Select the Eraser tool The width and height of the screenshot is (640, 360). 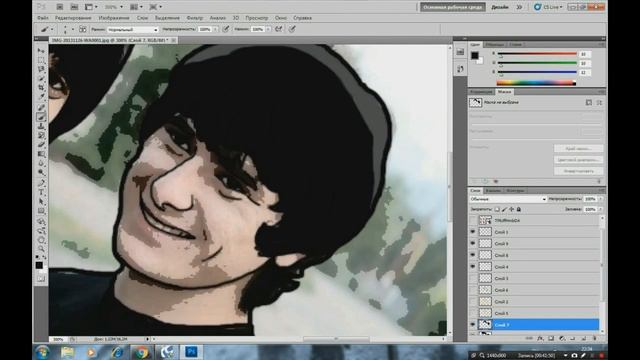[41, 144]
